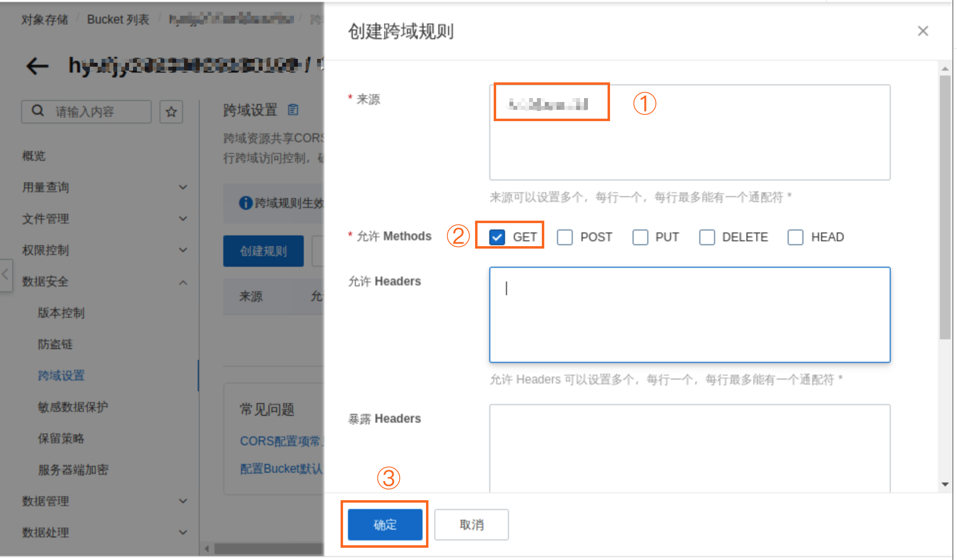Click the scrollbar up arrow
957x560 pixels.
[x=945, y=69]
